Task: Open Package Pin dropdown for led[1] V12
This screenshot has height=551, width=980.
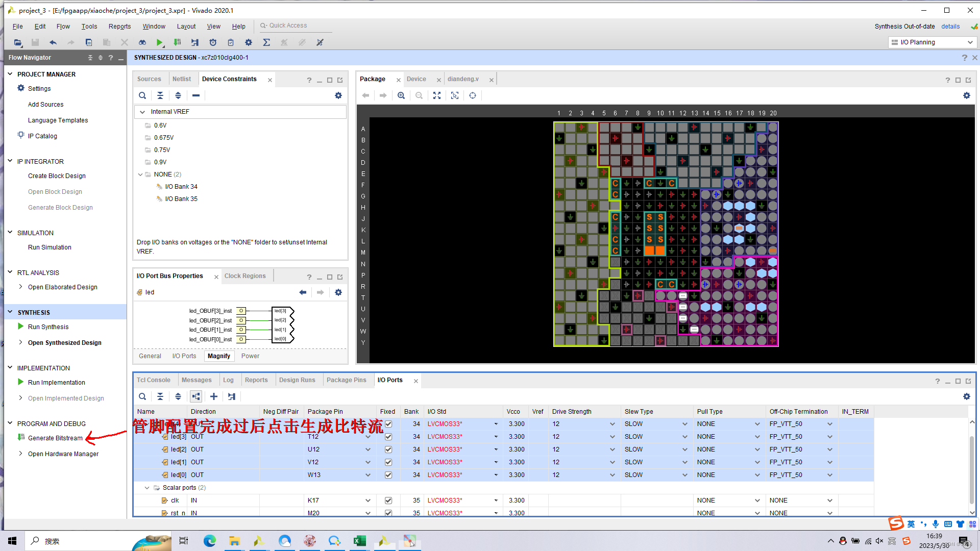Action: [367, 462]
